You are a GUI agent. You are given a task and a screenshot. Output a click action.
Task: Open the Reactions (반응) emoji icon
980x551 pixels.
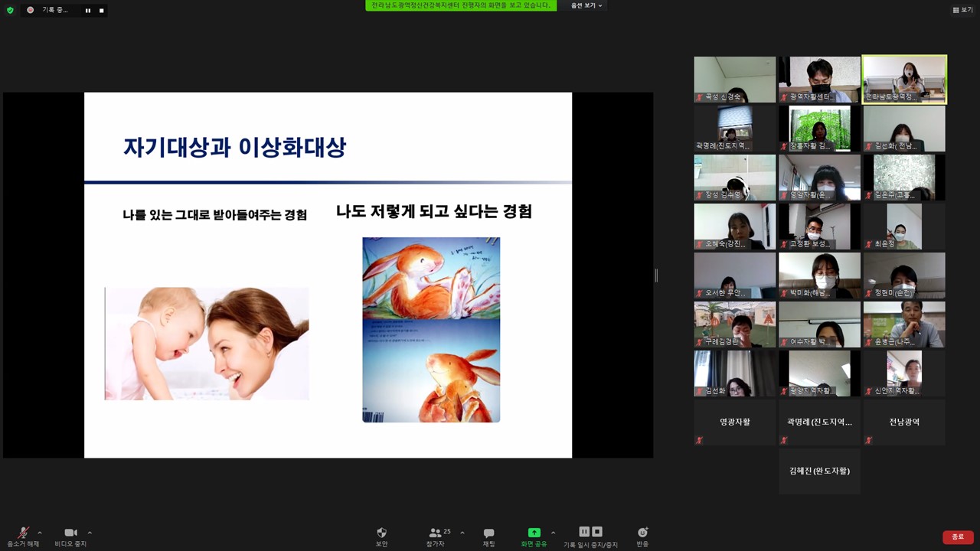point(642,533)
